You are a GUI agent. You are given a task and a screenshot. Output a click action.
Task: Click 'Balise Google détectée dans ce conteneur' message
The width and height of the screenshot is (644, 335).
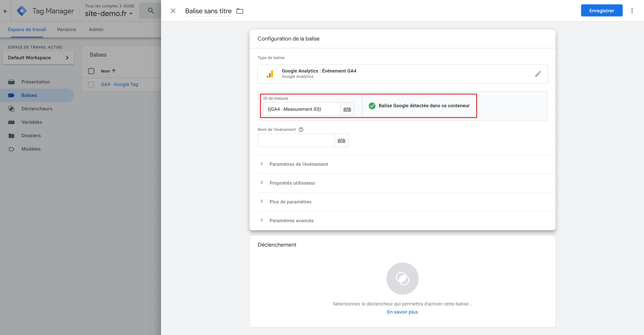point(424,106)
